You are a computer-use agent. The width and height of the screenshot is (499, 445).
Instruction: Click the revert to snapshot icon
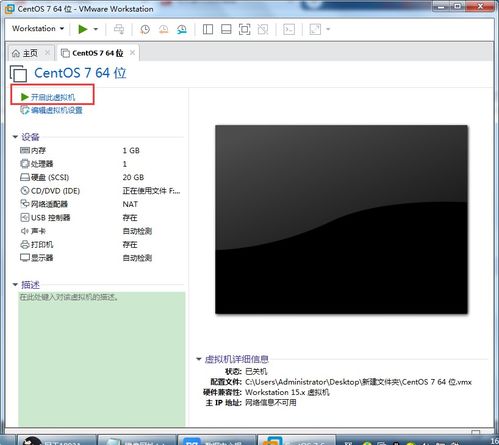163,29
